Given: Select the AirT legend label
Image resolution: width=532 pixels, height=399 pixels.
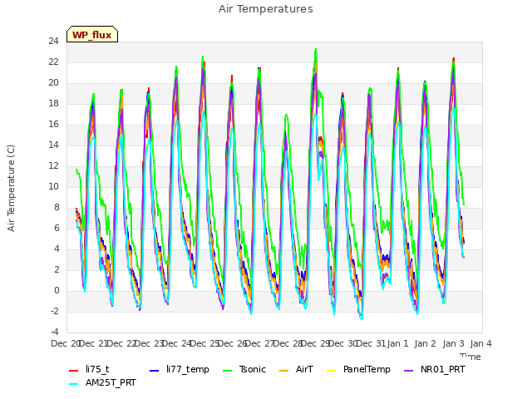Looking at the screenshot, I should (x=304, y=369).
